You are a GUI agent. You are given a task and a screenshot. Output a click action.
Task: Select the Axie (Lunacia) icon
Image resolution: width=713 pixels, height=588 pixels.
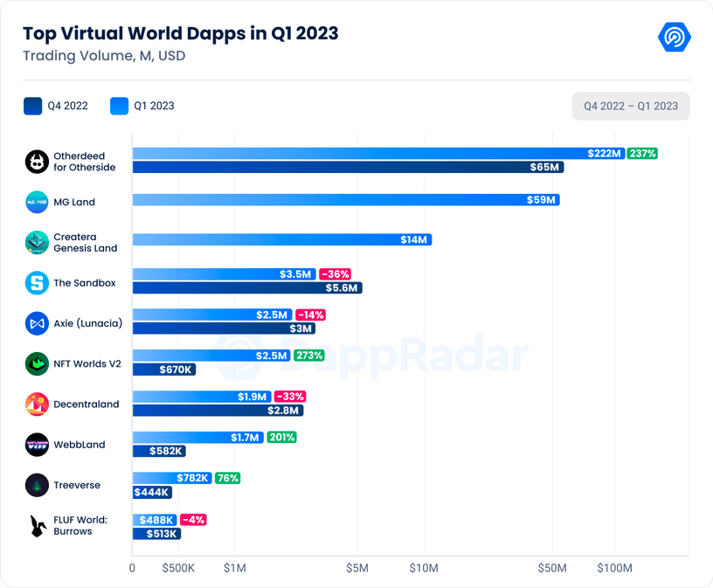36,323
